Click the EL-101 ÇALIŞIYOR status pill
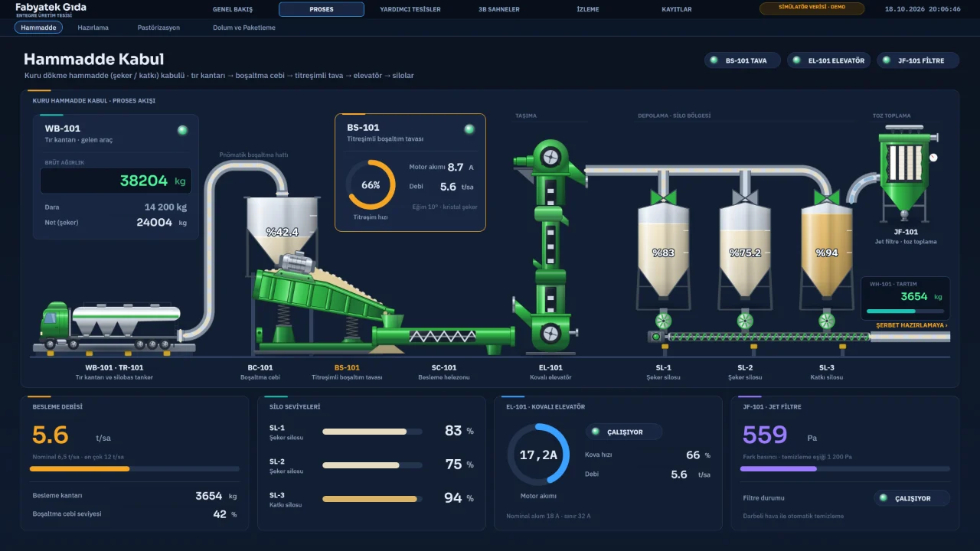The height and width of the screenshot is (551, 980). pyautogui.click(x=623, y=432)
